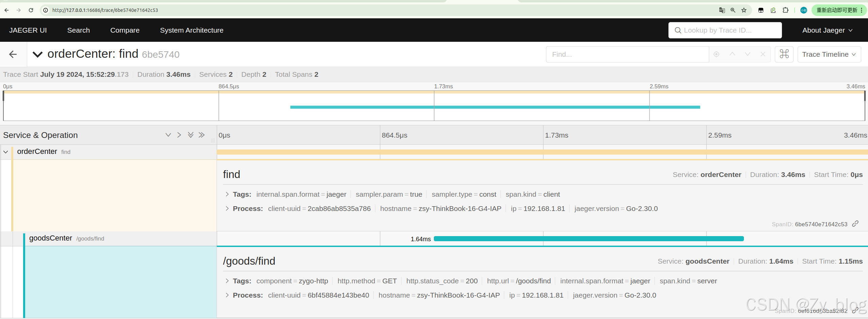Copy link for SpanID 6be5740e71642c53
Screen dimensions: 868x319
855,224
